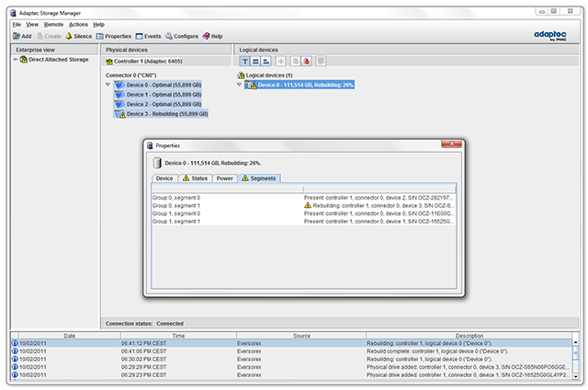Click the adaptec logo
This screenshot has width=588, height=390.
click(x=550, y=35)
